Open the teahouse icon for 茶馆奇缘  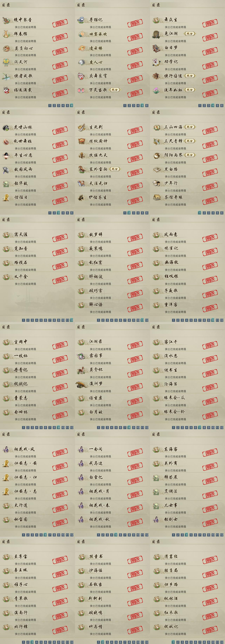pos(157,197)
